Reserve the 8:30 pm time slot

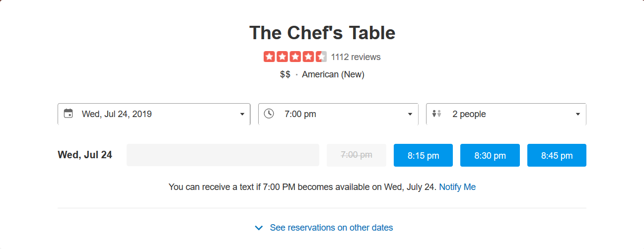(490, 155)
